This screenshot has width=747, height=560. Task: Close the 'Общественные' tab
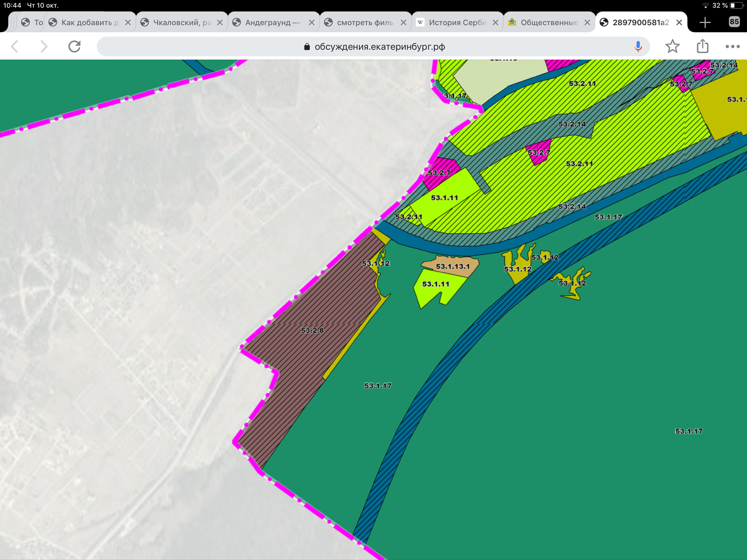coord(587,23)
